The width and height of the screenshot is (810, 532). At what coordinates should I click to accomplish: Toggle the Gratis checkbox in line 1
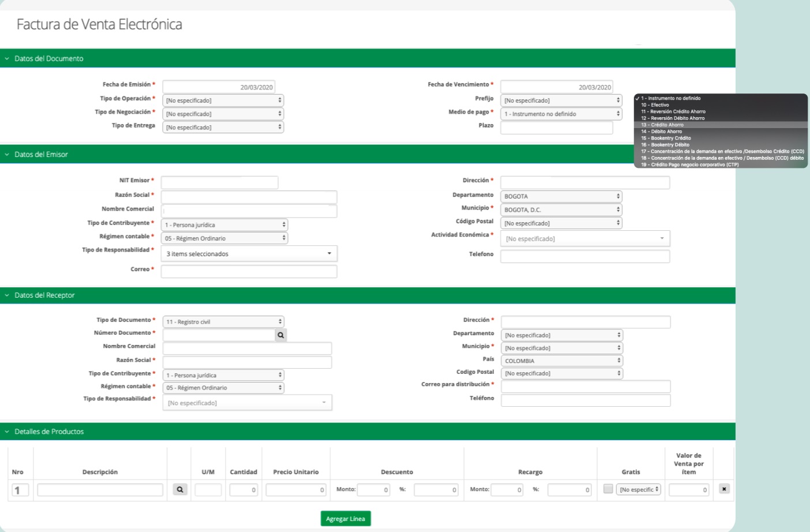(608, 489)
